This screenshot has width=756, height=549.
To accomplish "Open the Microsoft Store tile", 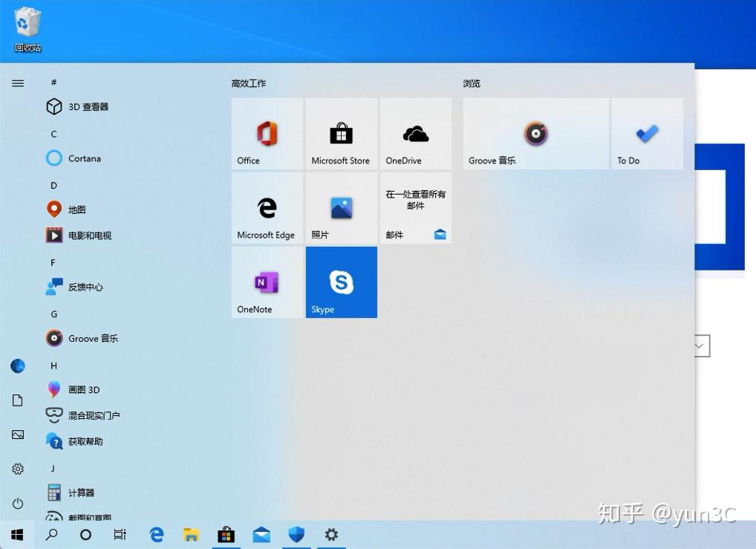I will [341, 134].
